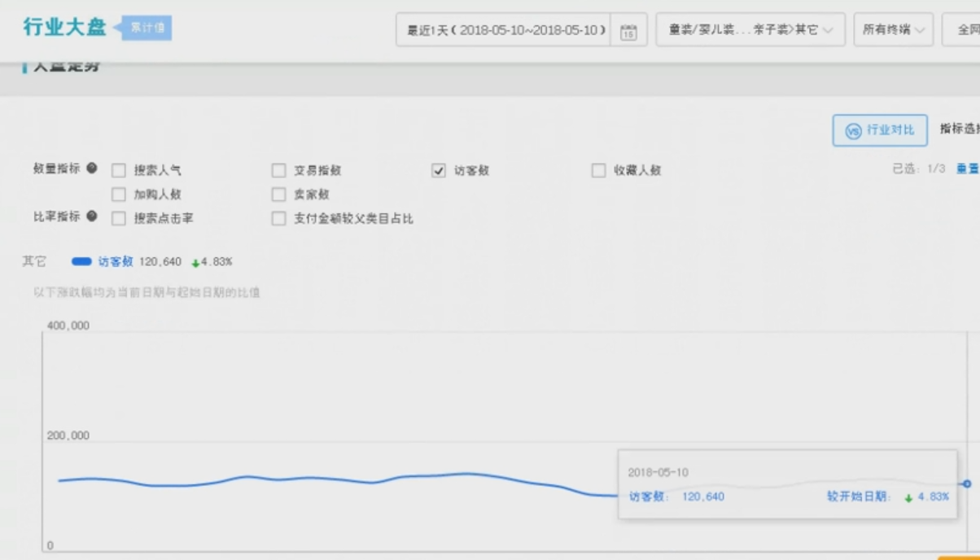Enable the 加购人数 checkbox
The image size is (980, 560).
pos(119,195)
